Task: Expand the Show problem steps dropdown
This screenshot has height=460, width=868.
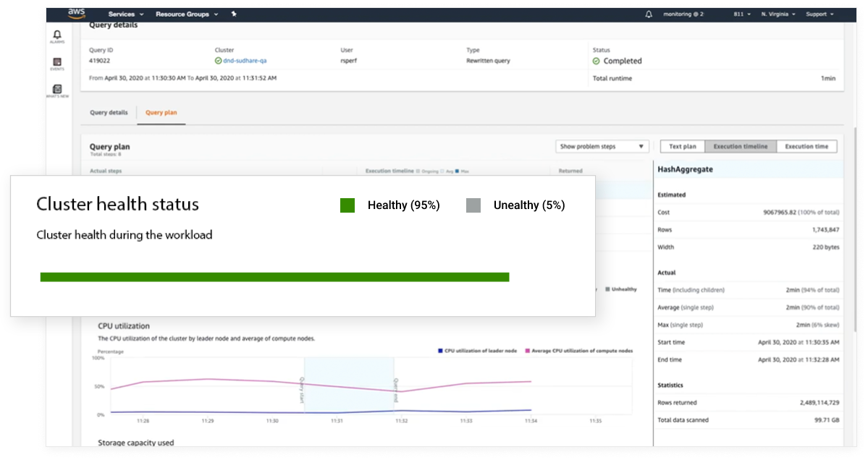Action: click(x=602, y=147)
